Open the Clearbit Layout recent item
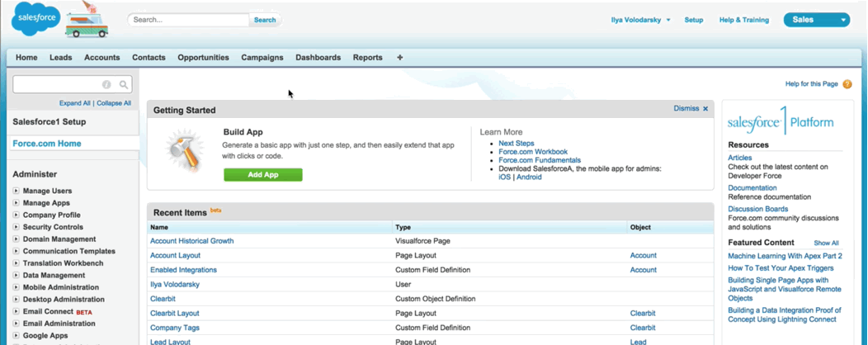Screen dimensions: 868x345 coord(175,314)
